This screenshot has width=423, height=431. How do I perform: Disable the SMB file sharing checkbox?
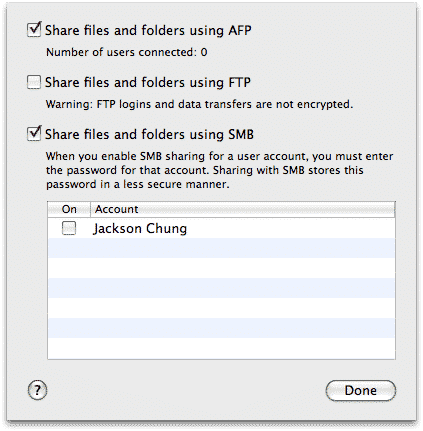pyautogui.click(x=34, y=134)
